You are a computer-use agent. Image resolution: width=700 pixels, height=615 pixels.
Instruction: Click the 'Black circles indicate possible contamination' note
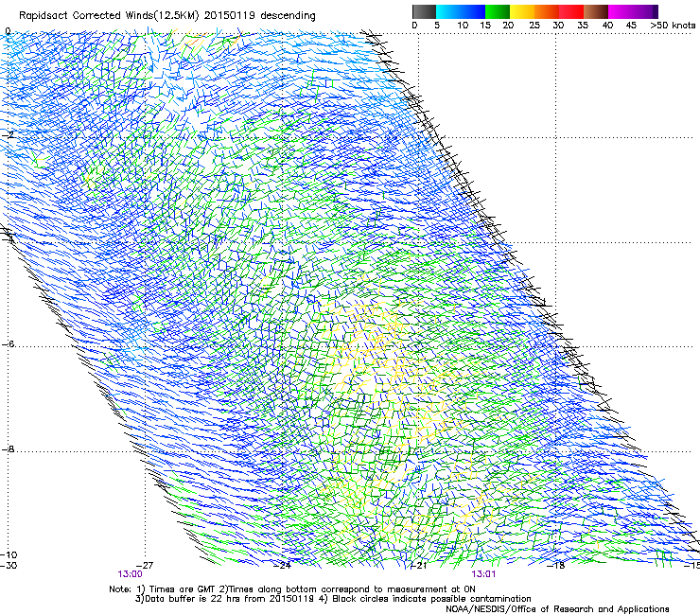click(x=431, y=599)
